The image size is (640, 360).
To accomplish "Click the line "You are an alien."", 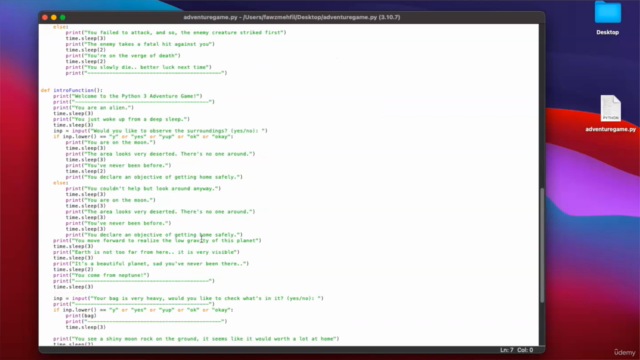I will 93,108.
